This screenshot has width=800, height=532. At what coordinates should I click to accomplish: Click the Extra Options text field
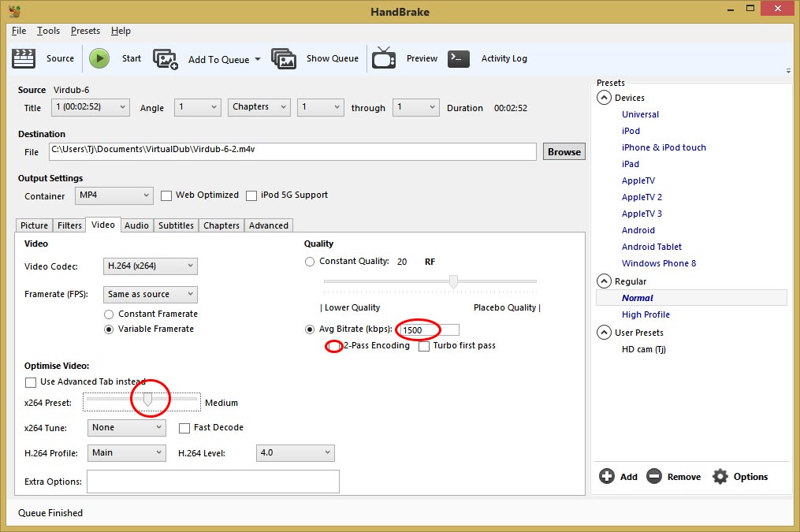[x=214, y=482]
